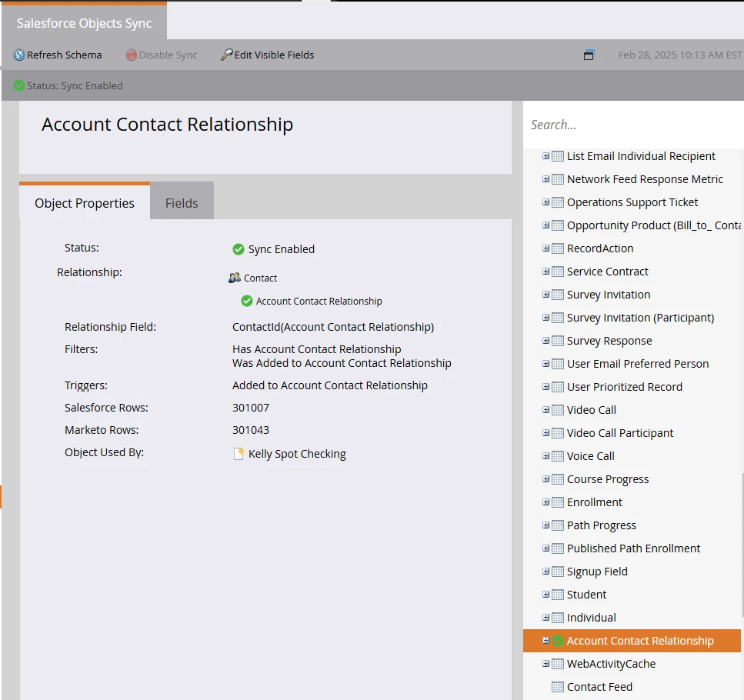Click Account Contact Relationship under Contact
Image resolution: width=744 pixels, height=700 pixels.
pyautogui.click(x=319, y=301)
